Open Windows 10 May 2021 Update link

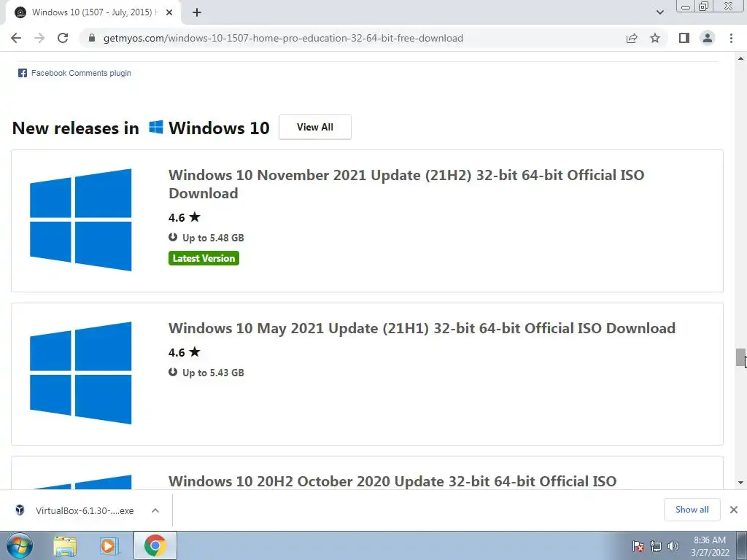coord(422,328)
